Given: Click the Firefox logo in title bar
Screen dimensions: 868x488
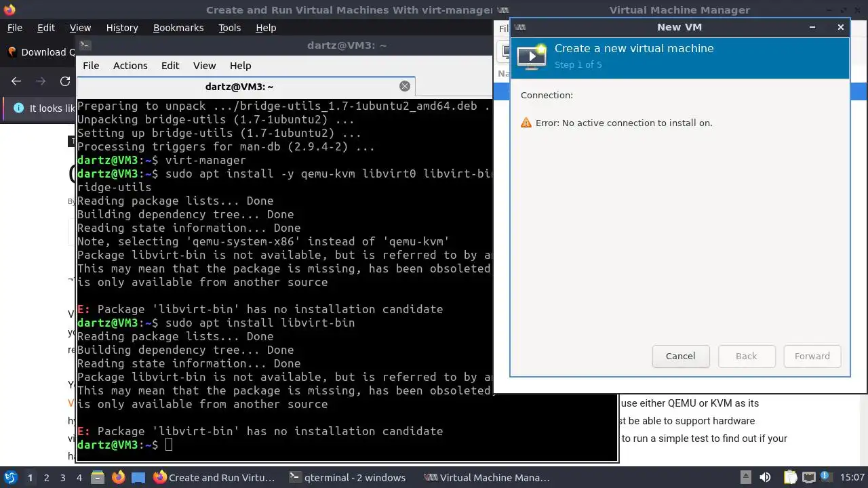Looking at the screenshot, I should click(9, 9).
